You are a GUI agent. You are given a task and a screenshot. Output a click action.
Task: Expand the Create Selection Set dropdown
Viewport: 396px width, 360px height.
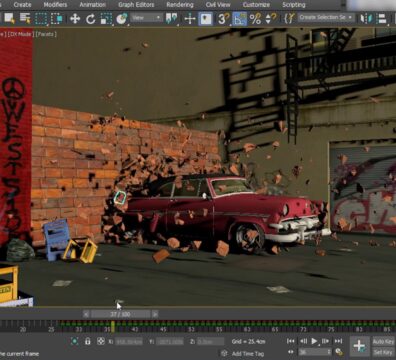(326, 17)
